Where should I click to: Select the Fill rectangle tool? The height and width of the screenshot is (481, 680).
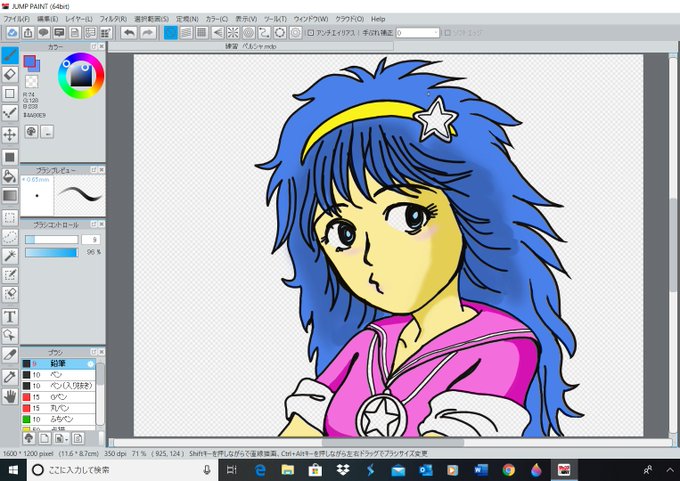point(10,157)
